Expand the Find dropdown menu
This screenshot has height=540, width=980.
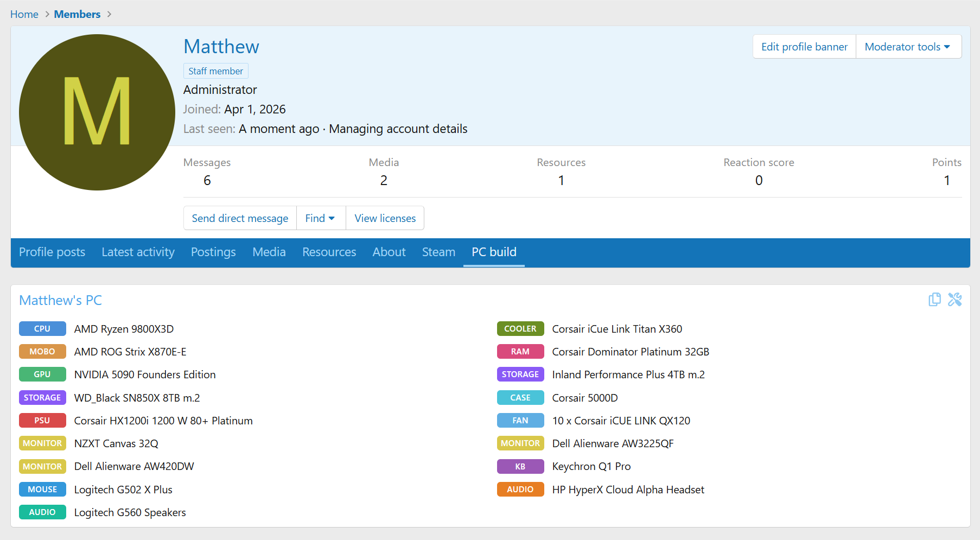pos(320,218)
